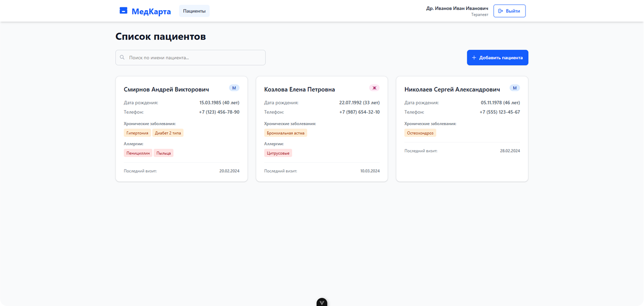Click the male gender badge for Смирнов

[x=234, y=88]
